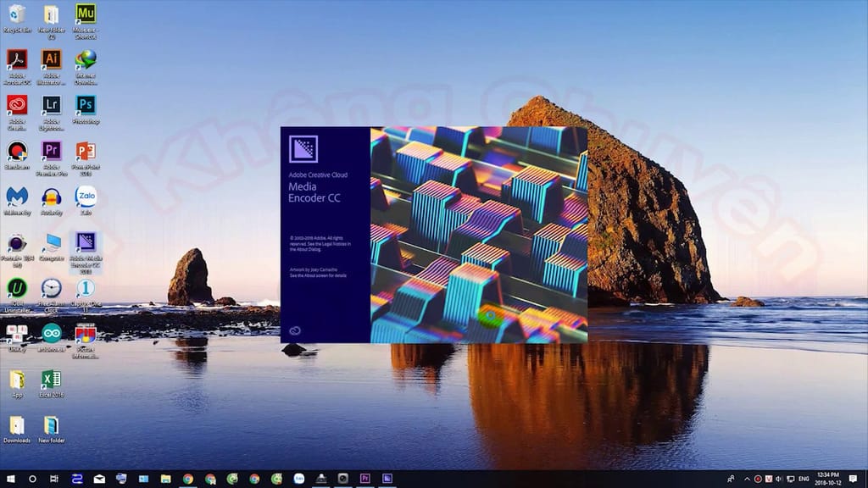The image size is (868, 488).
Task: Select the PowerPoint 2016 desktop icon
Action: 86,158
